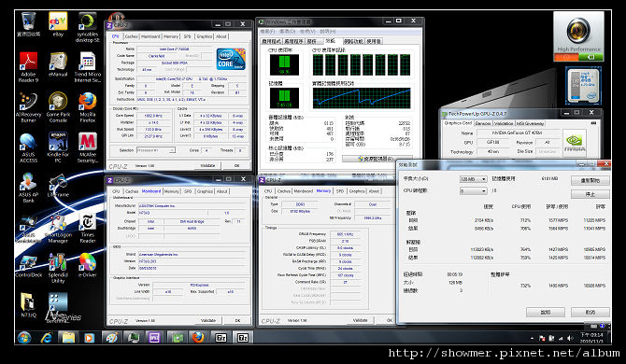Open Windows Media Player taskbar icon

(x=89, y=338)
